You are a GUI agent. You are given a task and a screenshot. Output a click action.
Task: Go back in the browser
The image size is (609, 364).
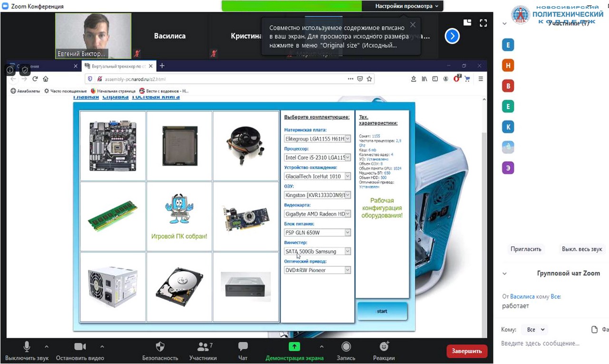13,79
